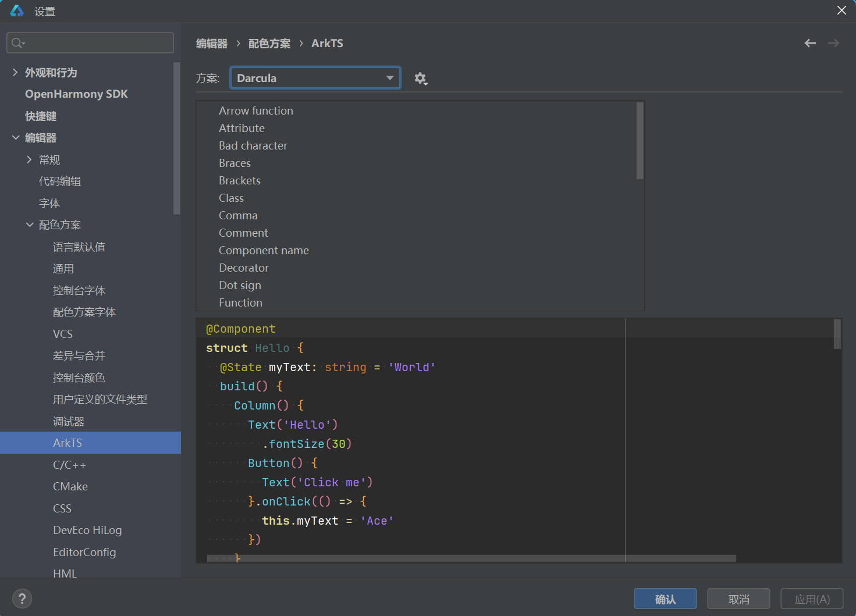Open 控制台字体 settings
This screenshot has height=616, width=856.
[x=79, y=290]
